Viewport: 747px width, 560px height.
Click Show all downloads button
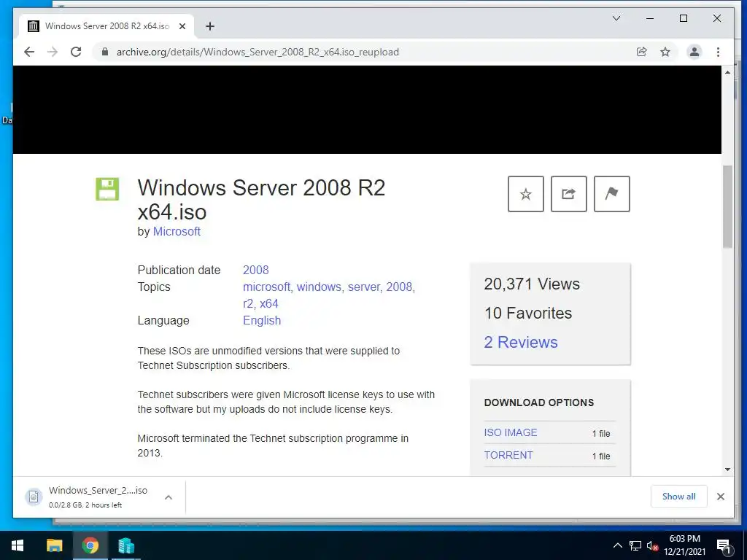tap(679, 497)
